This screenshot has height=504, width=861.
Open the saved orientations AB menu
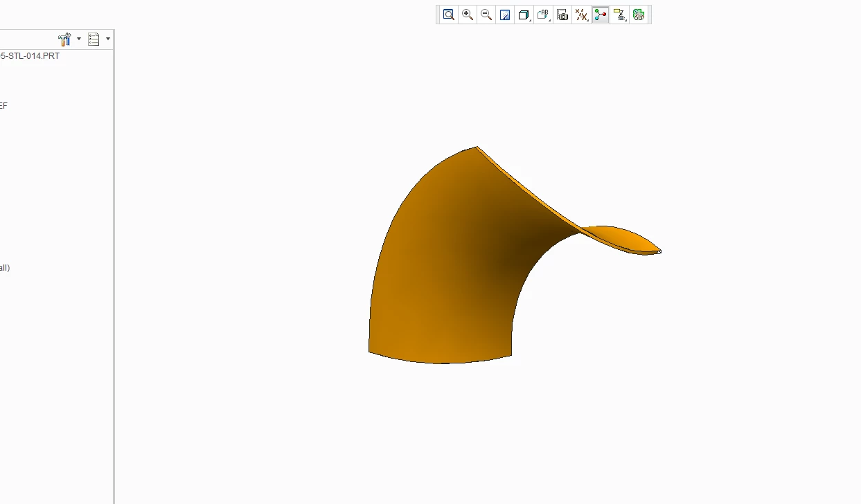pos(544,15)
